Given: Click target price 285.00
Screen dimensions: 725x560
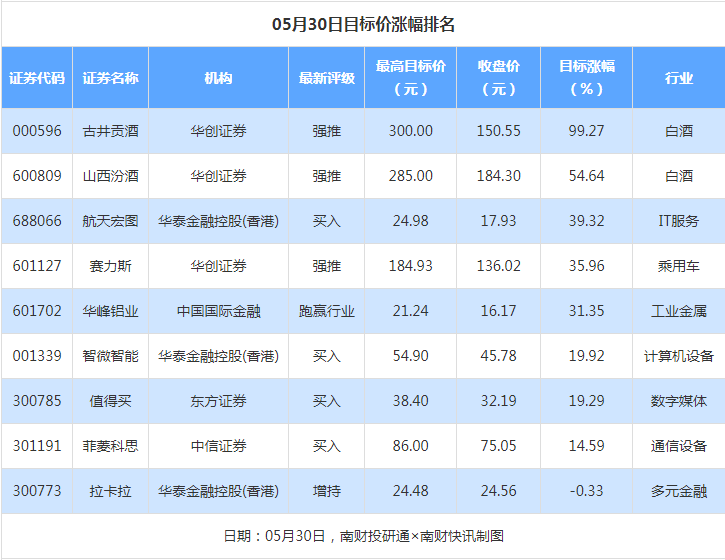Looking at the screenshot, I should [x=411, y=176].
